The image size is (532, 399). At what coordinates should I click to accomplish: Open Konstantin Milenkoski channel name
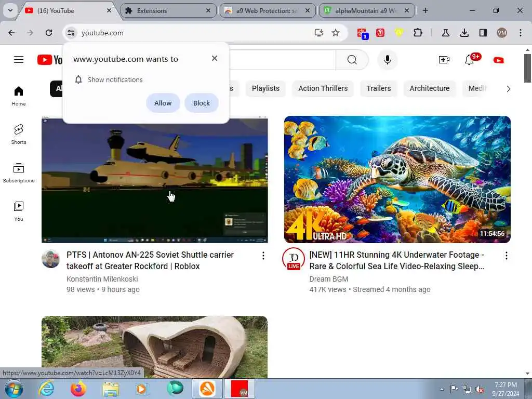102,279
